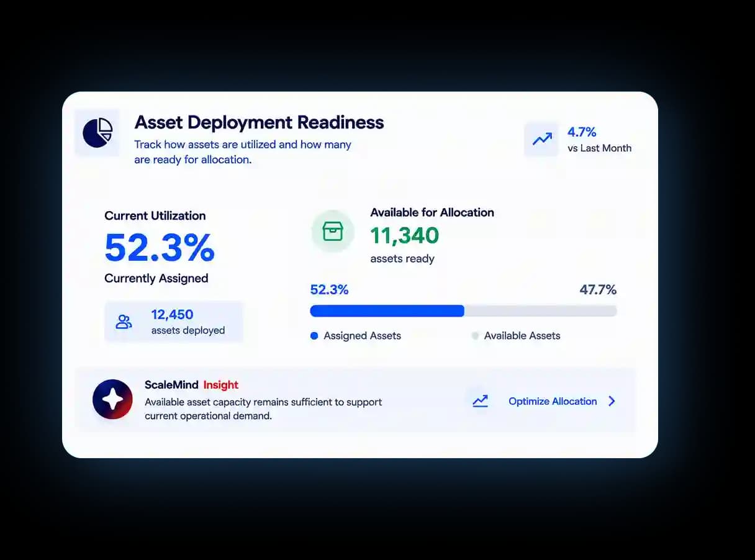Click the Asset Deployment Readiness heading

pos(260,122)
